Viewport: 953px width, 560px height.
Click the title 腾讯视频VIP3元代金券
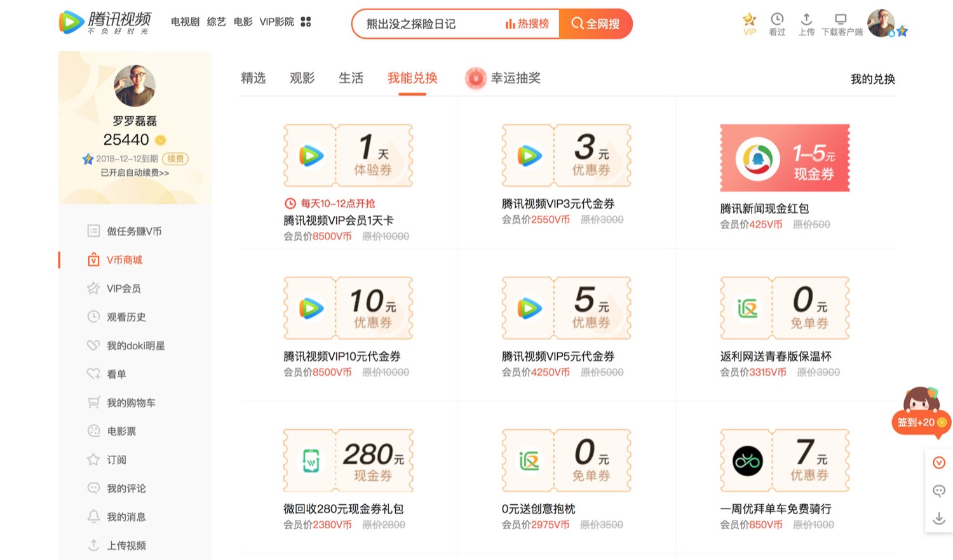pyautogui.click(x=558, y=204)
